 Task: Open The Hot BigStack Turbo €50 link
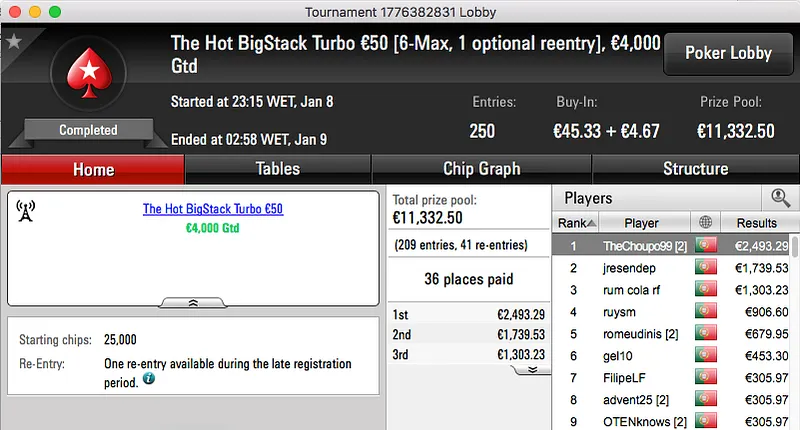pos(213,209)
